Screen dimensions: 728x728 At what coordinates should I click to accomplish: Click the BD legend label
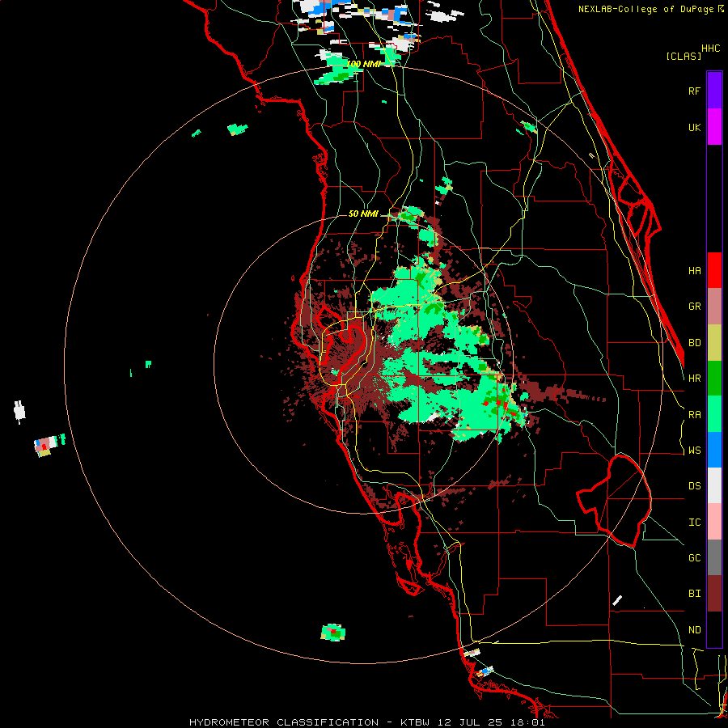(694, 343)
